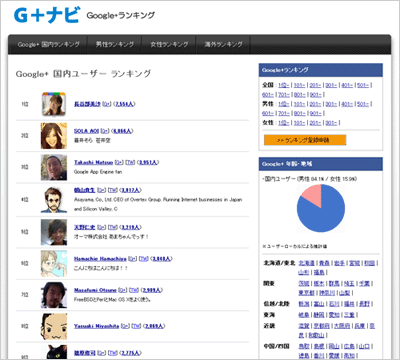Image resolution: width=400 pixels, height=360 pixels.
Task: Click the [G+] link beside Yasuaki Miyashita
Action: click(125, 326)
